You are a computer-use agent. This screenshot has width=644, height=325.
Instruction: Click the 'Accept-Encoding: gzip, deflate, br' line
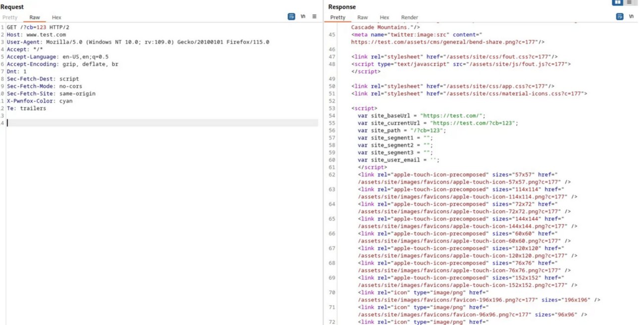coord(62,64)
